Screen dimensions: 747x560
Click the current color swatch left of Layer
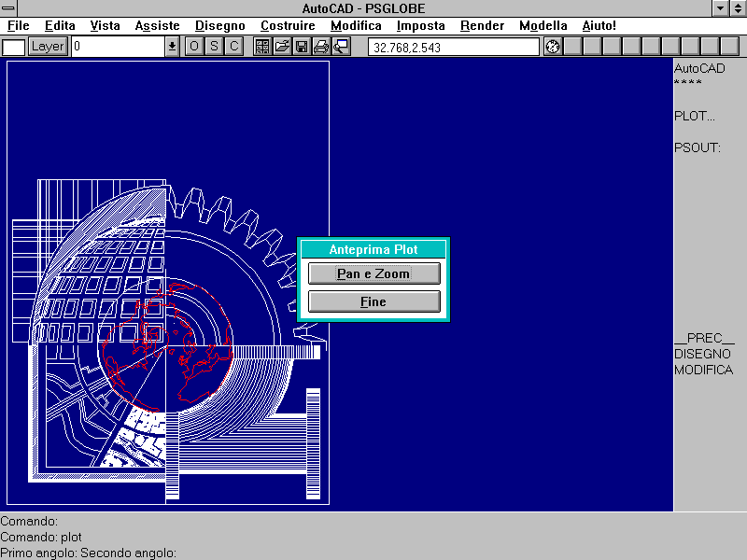(13, 48)
